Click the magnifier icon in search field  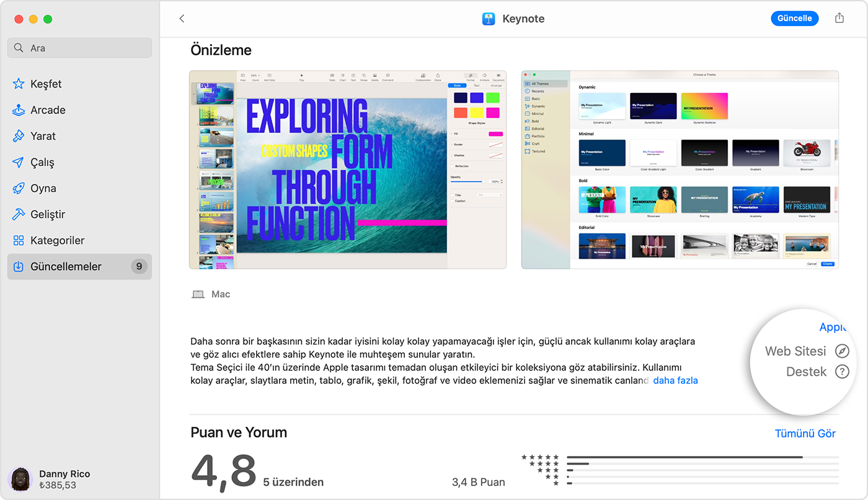pos(20,48)
